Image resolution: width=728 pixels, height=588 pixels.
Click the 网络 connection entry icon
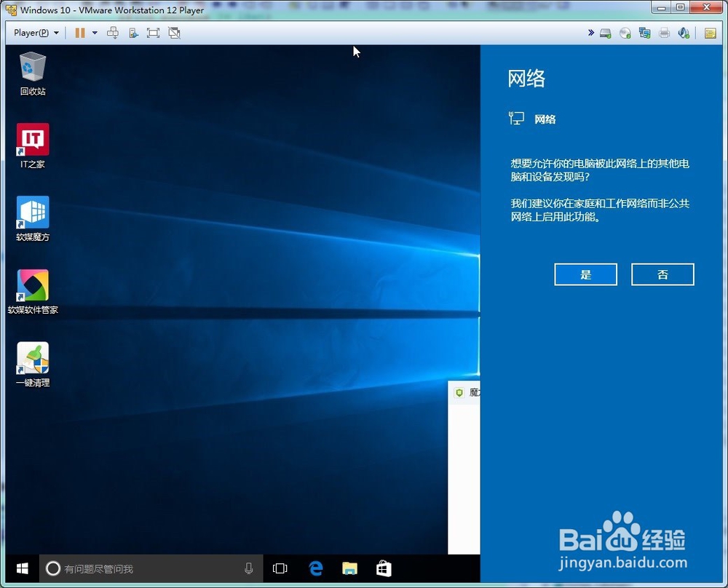[x=516, y=119]
